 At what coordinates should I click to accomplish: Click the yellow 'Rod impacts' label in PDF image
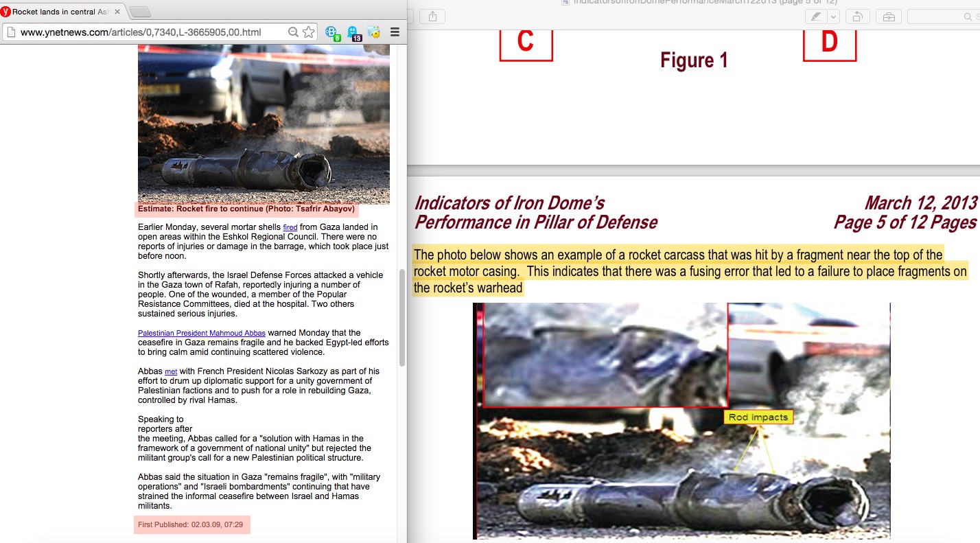tap(758, 417)
